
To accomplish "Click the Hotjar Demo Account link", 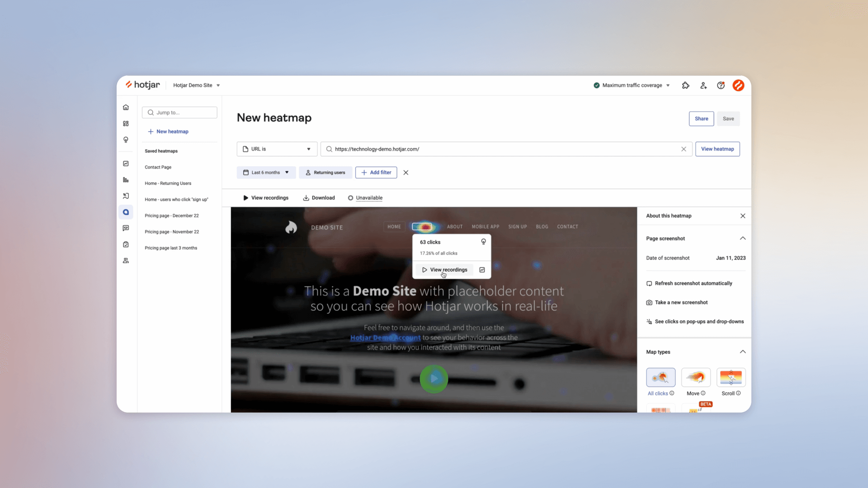I will 385,338.
